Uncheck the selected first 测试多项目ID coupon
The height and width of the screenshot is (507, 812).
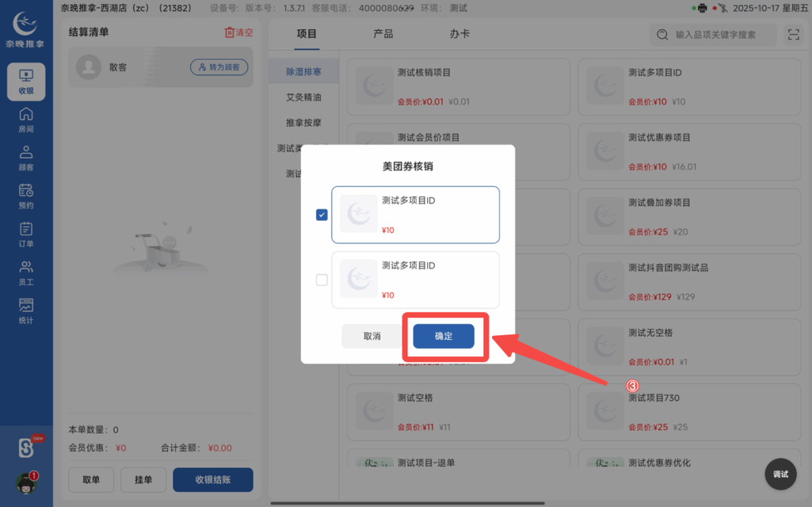(x=321, y=214)
